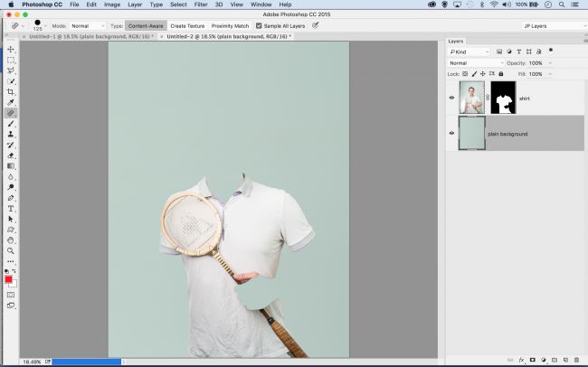Choose Proximity Match healing type
588x367 pixels.
tap(230, 26)
